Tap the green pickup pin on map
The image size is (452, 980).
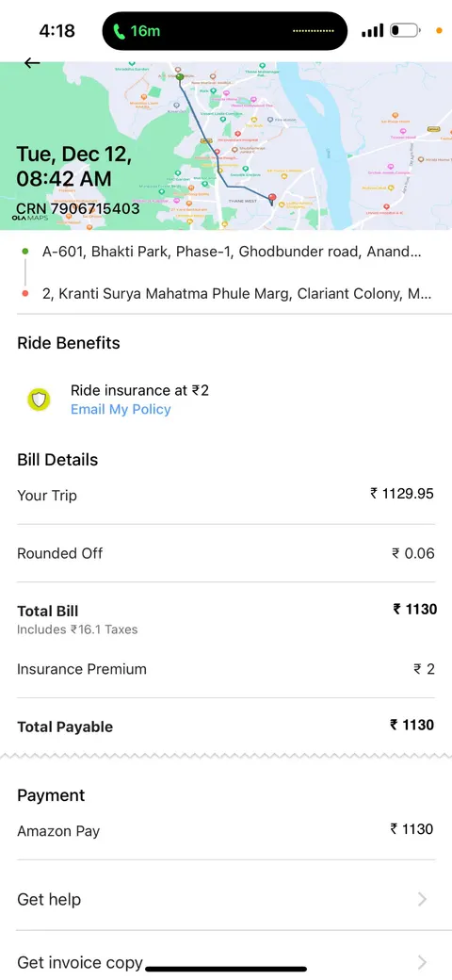(x=180, y=77)
